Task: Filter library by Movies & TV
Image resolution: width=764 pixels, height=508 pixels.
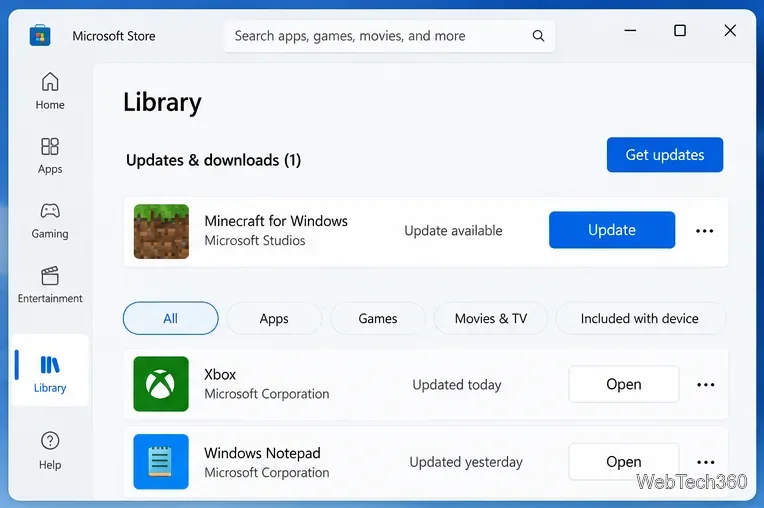Action: (491, 318)
